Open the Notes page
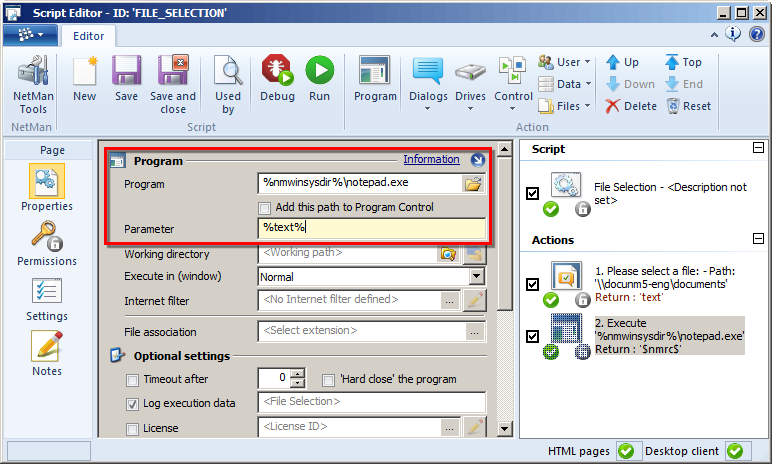The image size is (772, 464). click(47, 354)
